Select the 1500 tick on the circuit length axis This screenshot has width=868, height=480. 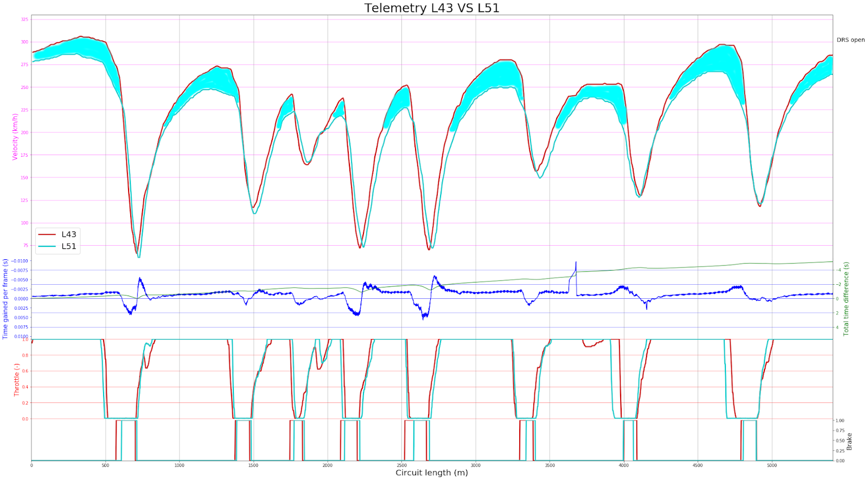[x=253, y=465]
